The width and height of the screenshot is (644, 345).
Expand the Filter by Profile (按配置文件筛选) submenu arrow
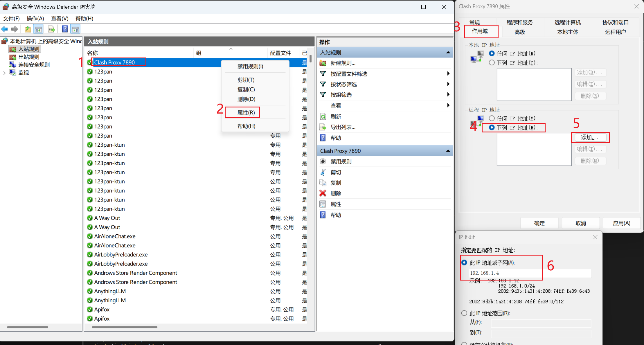pyautogui.click(x=448, y=74)
